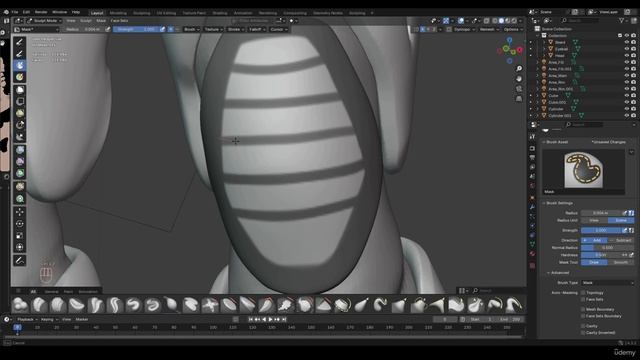Hide the Eyeball object in outliner

tap(627, 49)
